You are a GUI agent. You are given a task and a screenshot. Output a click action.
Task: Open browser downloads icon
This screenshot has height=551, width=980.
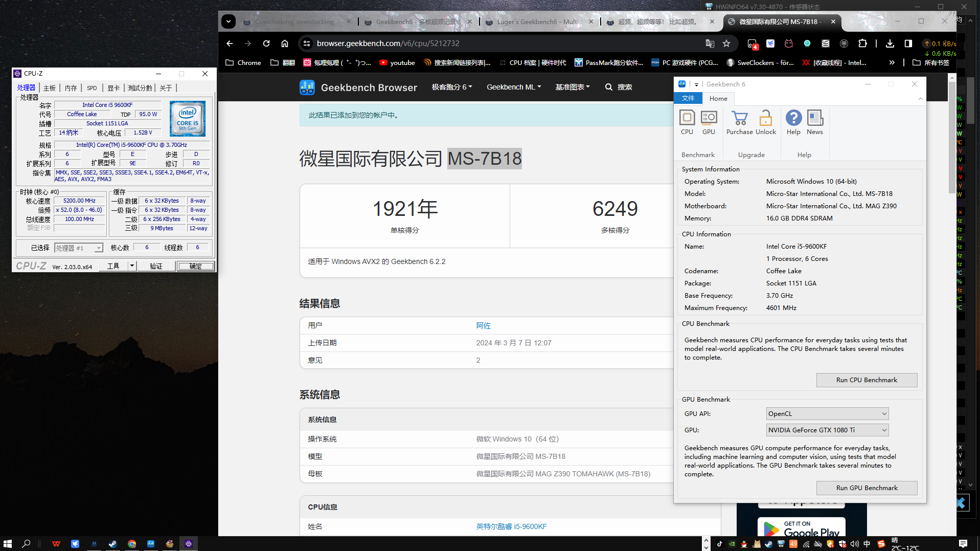tap(890, 43)
